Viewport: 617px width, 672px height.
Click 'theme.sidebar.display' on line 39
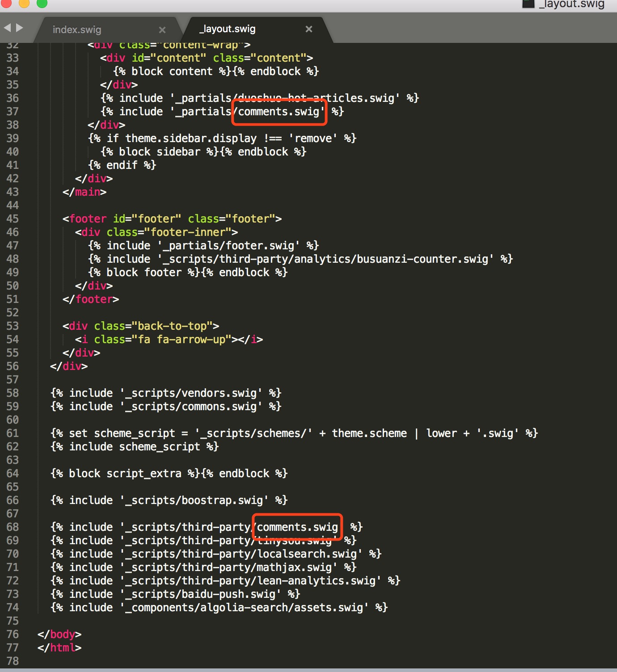pos(191,139)
